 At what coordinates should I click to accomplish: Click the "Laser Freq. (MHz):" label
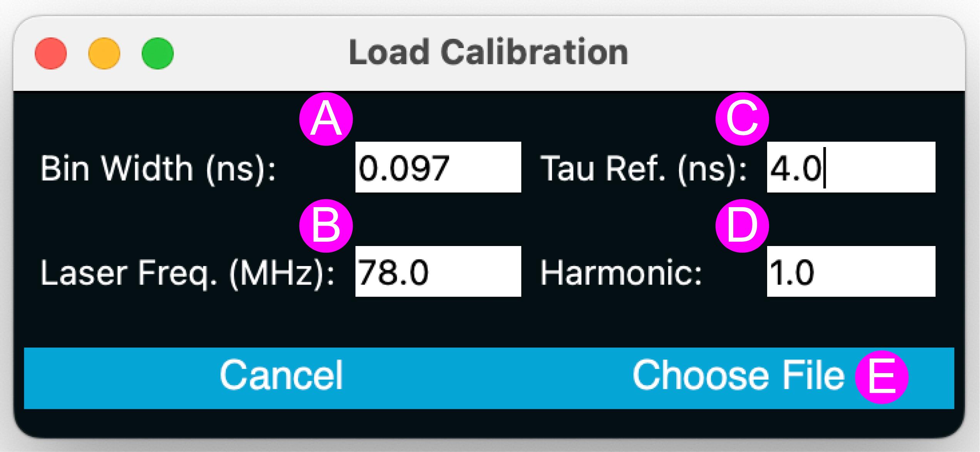tap(187, 273)
